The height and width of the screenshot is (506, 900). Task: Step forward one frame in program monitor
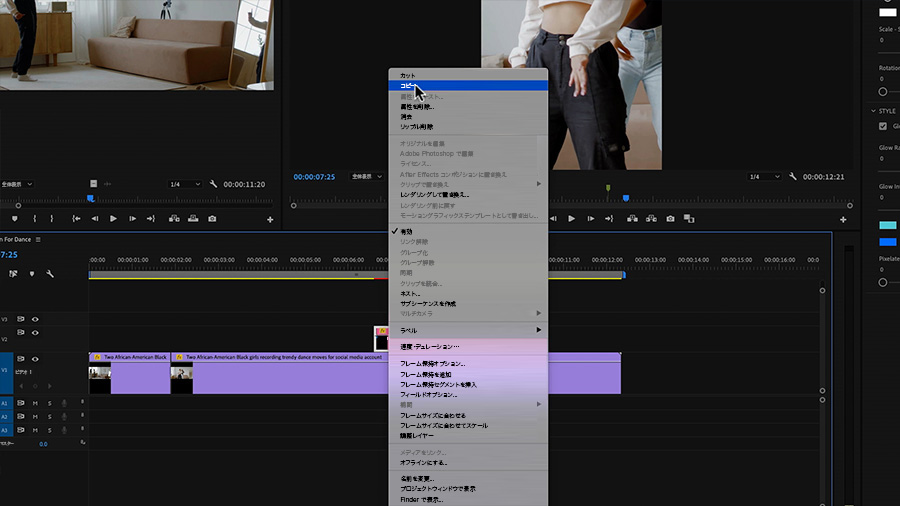click(590, 219)
